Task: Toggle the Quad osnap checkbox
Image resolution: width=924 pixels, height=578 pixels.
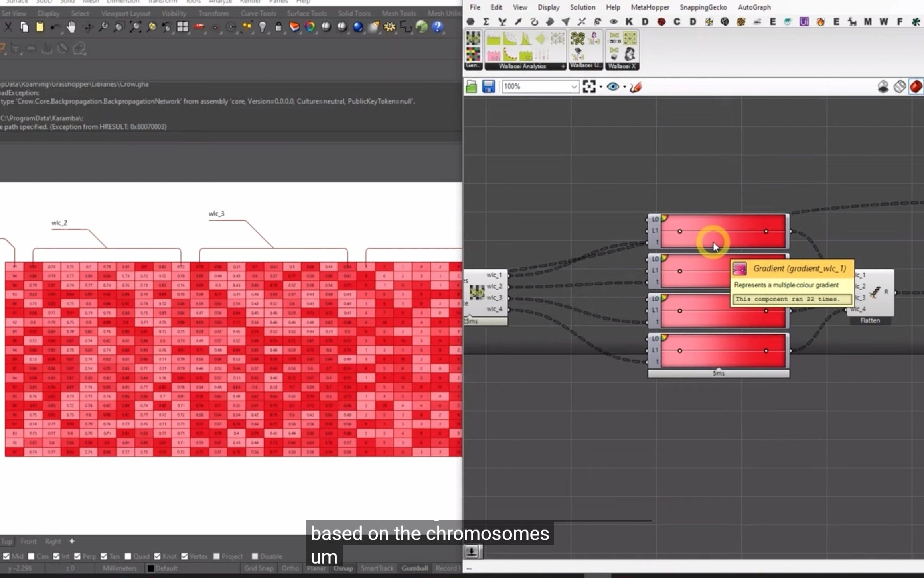Action: 128,556
